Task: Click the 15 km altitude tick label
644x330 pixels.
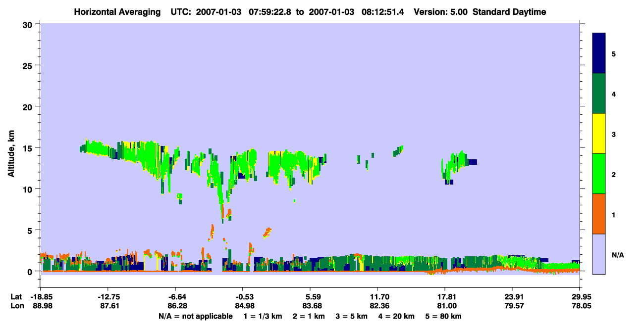Action: coord(27,147)
